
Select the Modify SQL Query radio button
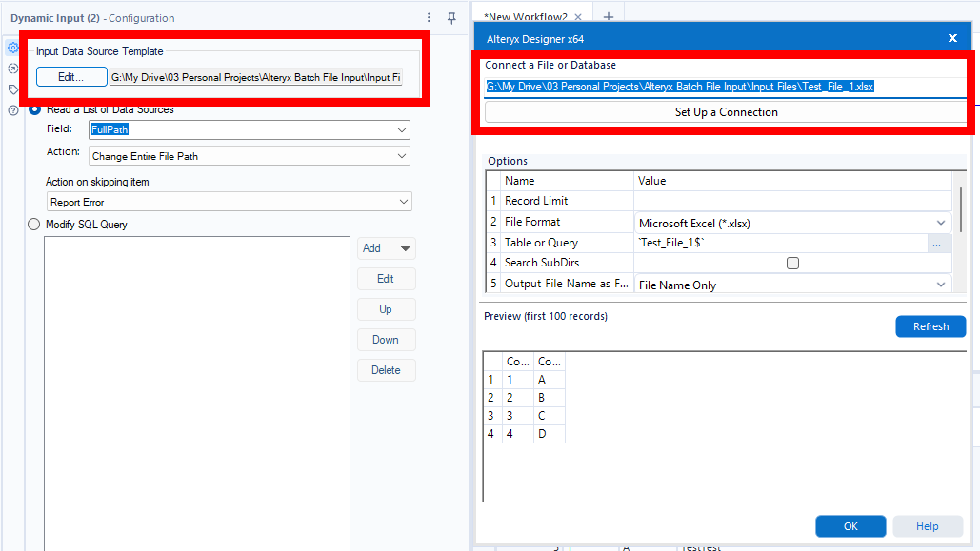(33, 224)
